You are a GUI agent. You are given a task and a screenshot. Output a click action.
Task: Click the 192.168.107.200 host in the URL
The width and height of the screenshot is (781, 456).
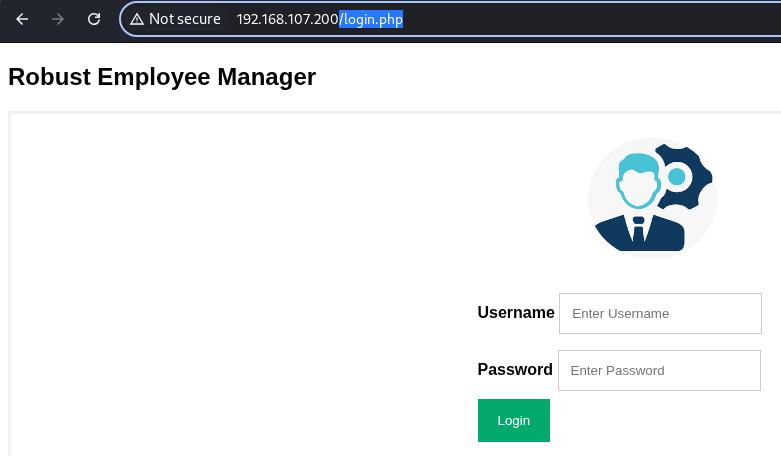coord(287,19)
